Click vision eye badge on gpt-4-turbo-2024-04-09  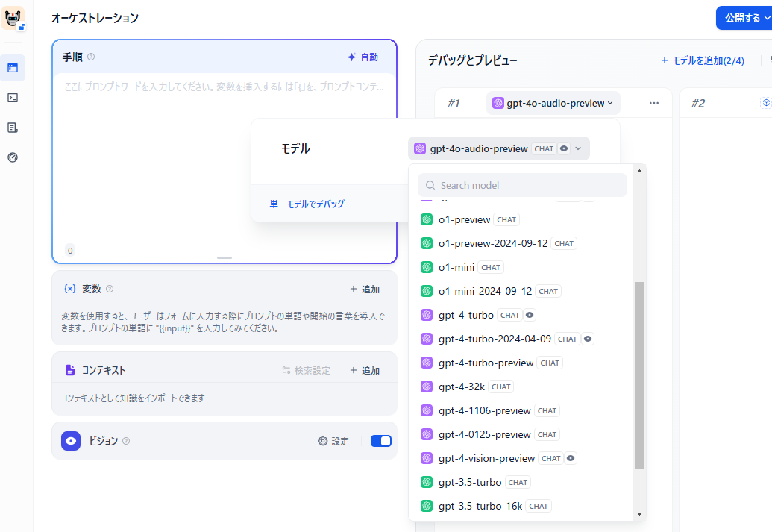tap(588, 339)
